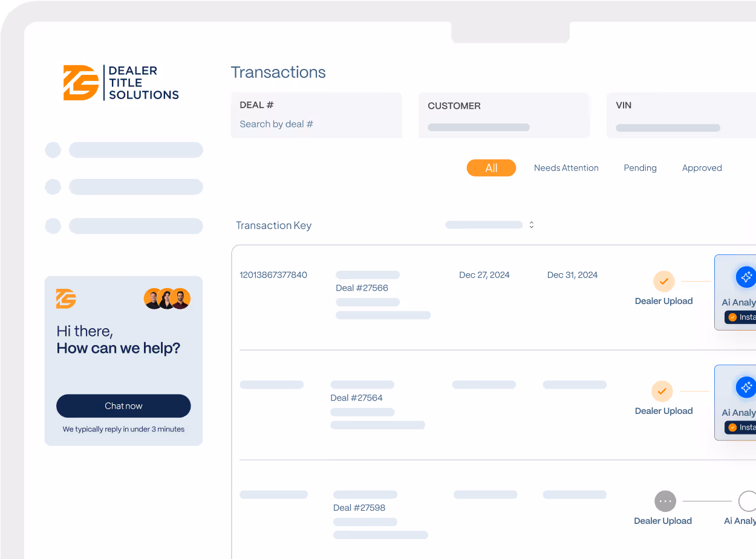
Task: Click the VIN search field
Action: coord(682,115)
